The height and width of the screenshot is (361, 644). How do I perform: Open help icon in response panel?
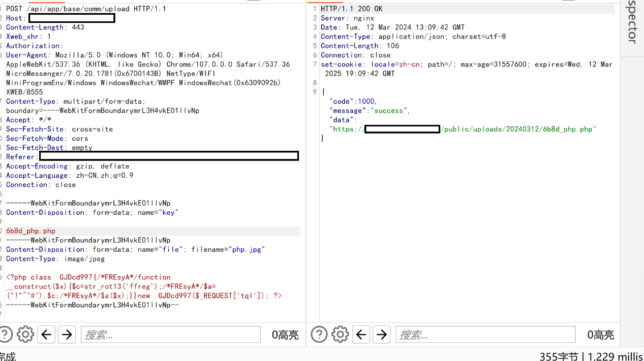click(x=319, y=335)
